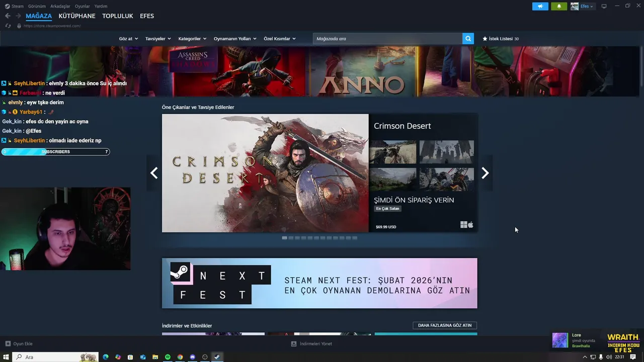Show previous featured game with left arrow
This screenshot has width=644, height=362.
(x=154, y=173)
